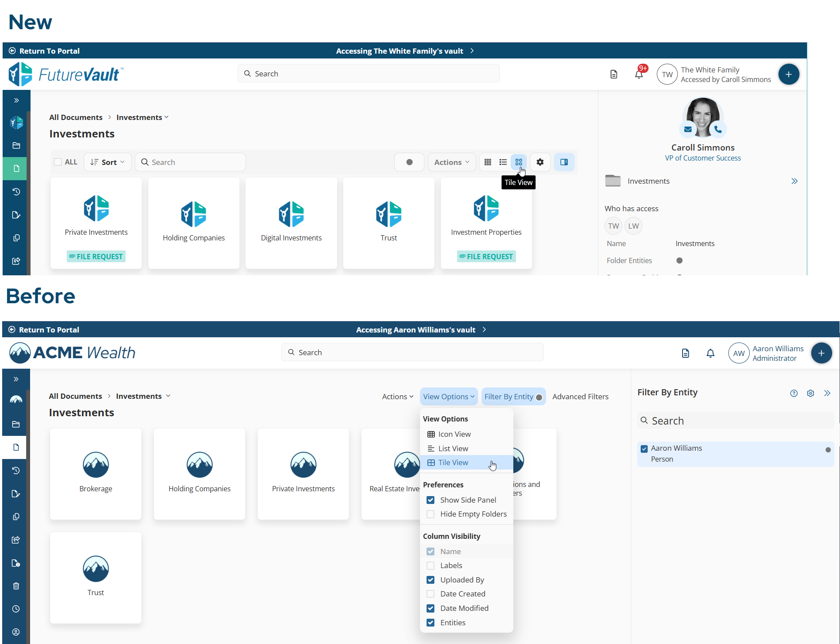Switch to List View icon in top toolbar
The width and height of the screenshot is (840, 644).
point(503,162)
